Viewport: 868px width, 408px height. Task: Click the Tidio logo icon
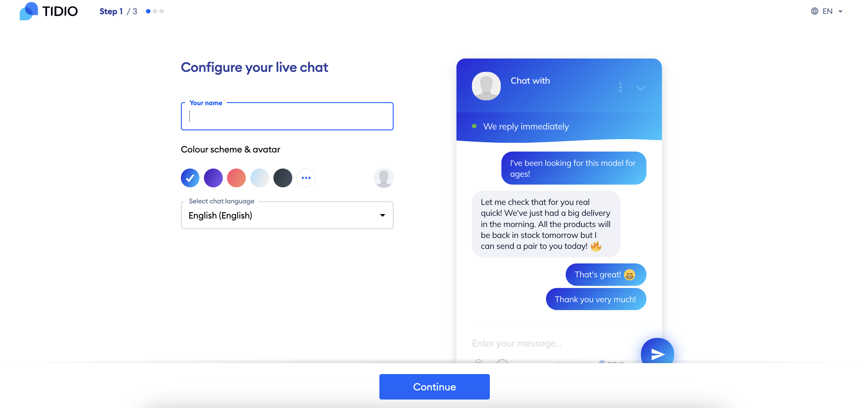coord(29,11)
